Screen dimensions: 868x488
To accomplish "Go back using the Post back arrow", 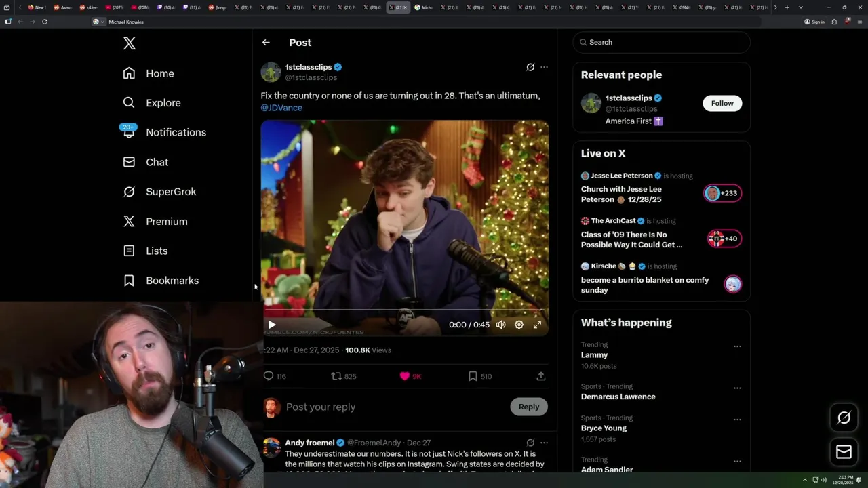I will 266,42.
